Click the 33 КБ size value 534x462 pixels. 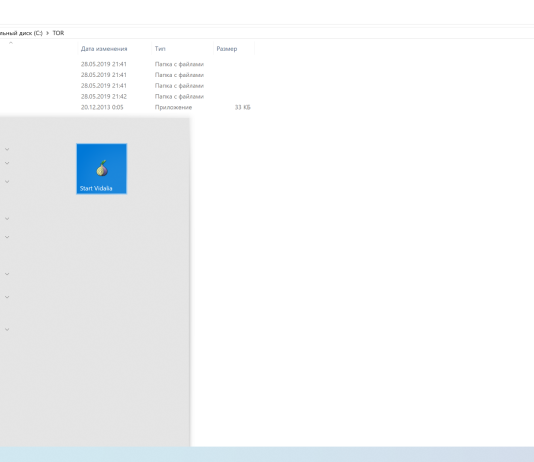(x=242, y=107)
